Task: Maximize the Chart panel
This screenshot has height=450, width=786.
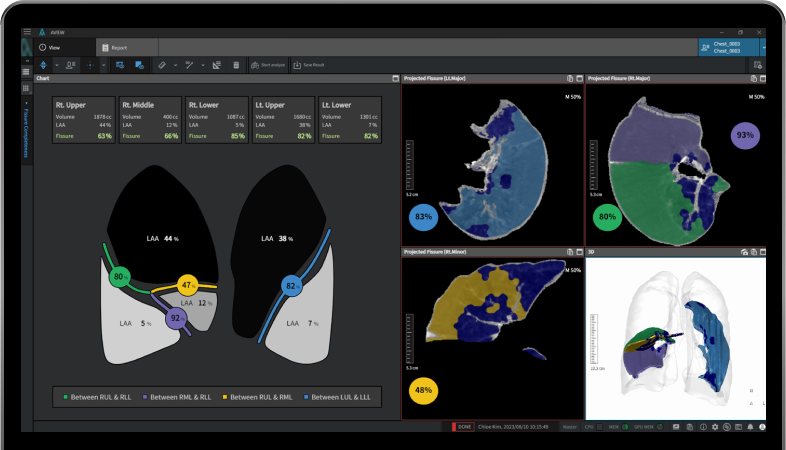Action: pos(393,78)
